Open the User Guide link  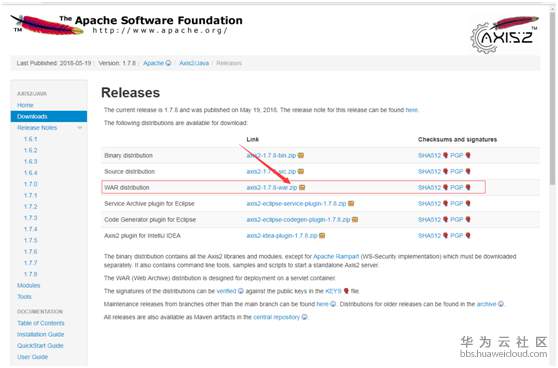coord(32,357)
